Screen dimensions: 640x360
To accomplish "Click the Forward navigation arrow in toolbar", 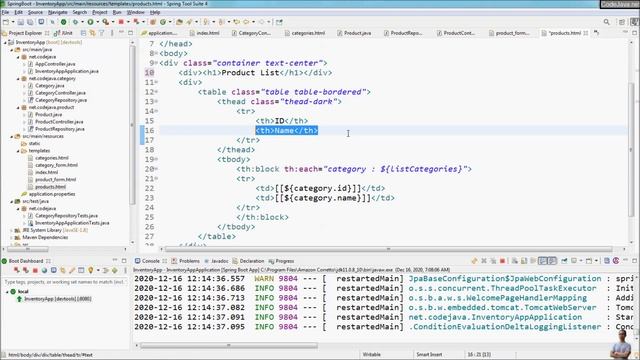I will tap(262, 22).
